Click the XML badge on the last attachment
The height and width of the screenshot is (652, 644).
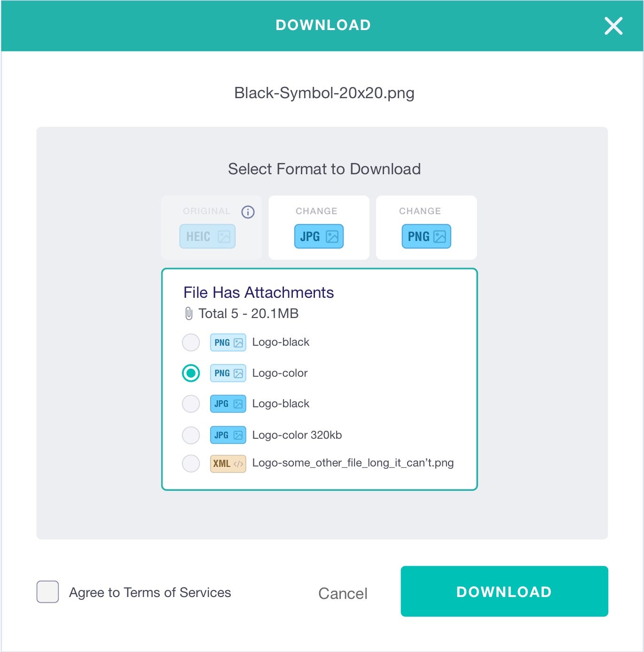tap(228, 463)
